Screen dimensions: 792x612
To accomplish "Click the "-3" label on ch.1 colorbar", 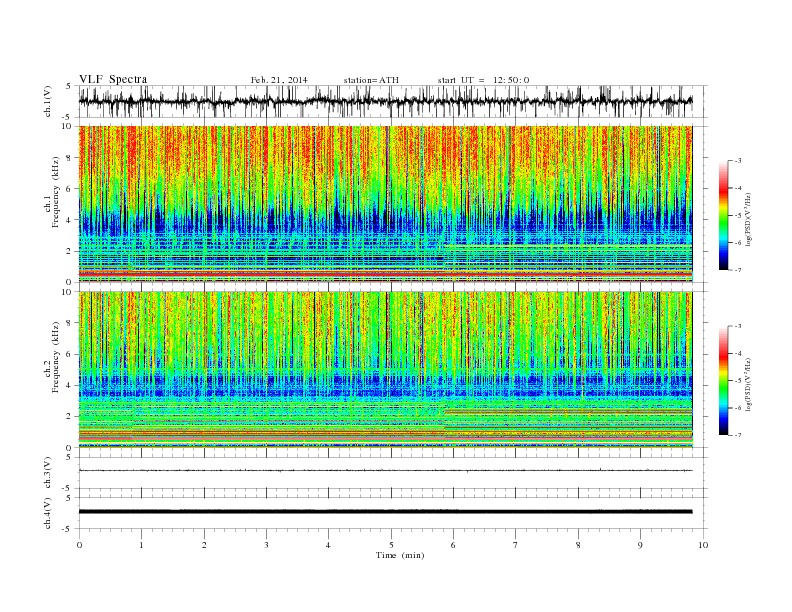I will [x=737, y=161].
